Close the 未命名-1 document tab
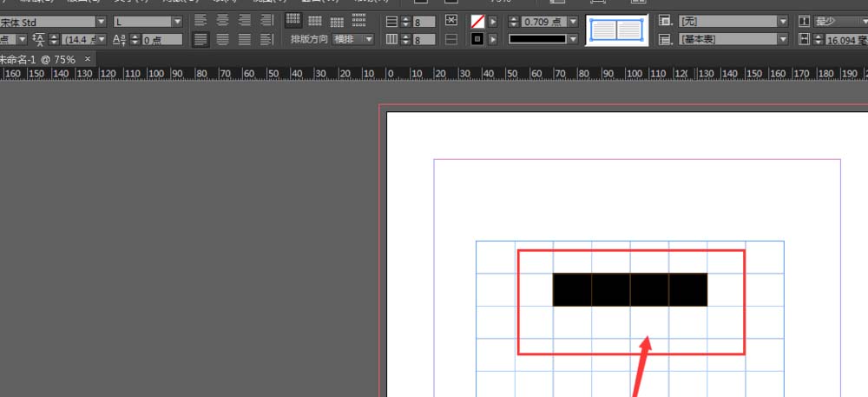 coord(88,59)
